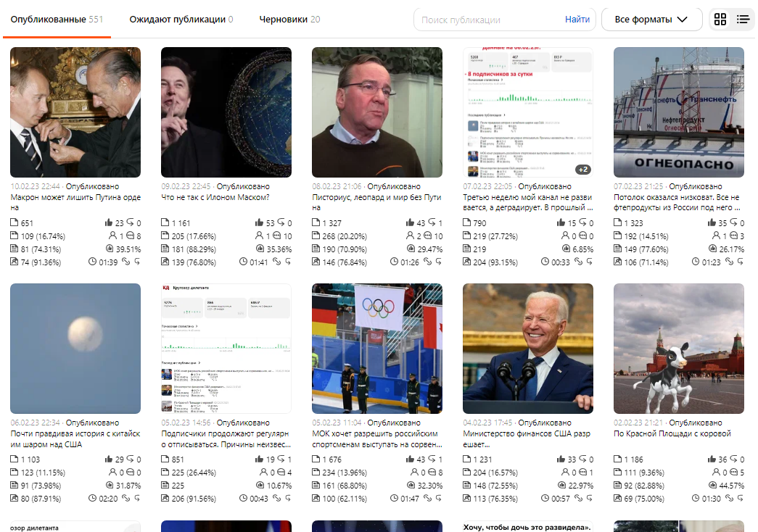Open the Ожидают публикации tab
758x532 pixels.
[181, 20]
